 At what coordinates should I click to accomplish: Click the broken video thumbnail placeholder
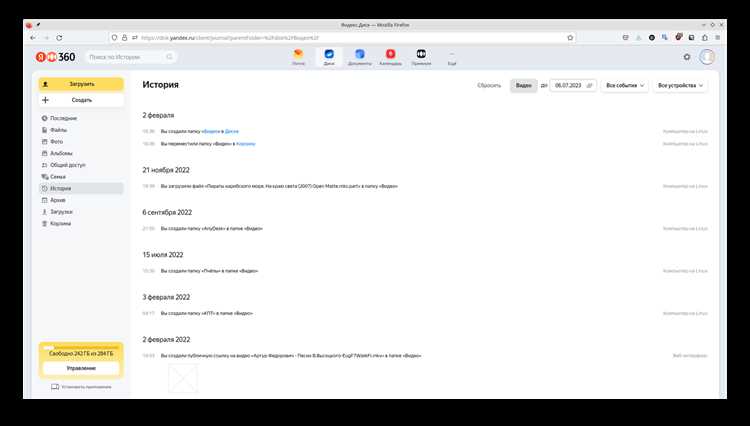183,378
